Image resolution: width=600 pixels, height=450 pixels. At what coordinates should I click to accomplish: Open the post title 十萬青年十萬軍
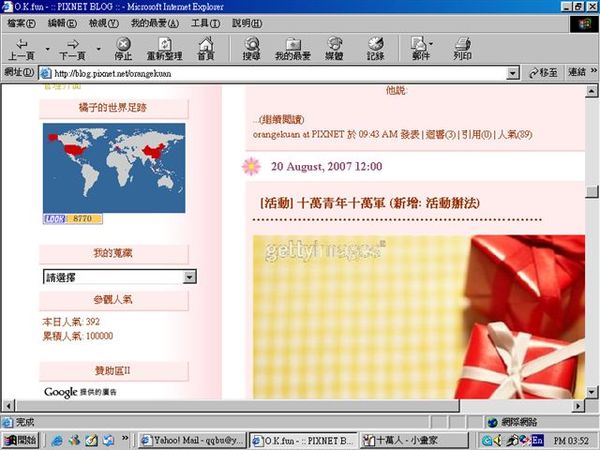point(370,203)
